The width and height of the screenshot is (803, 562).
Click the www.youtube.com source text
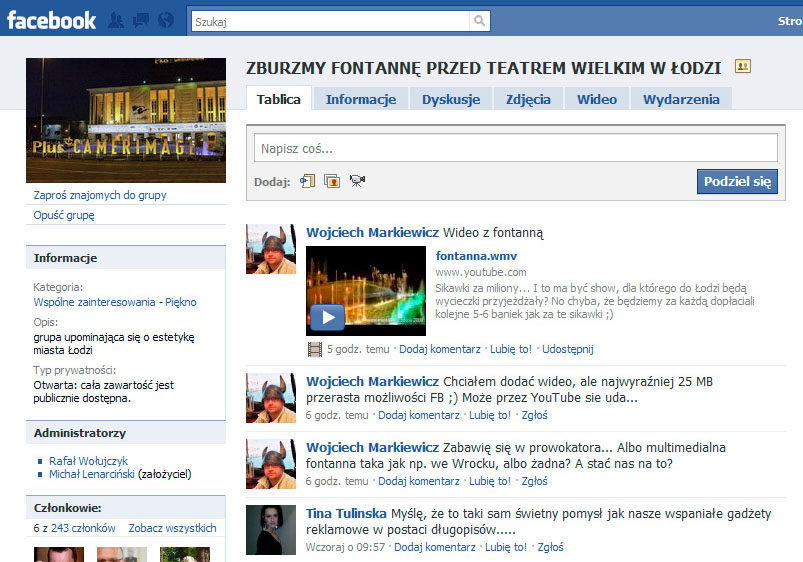pyautogui.click(x=481, y=272)
